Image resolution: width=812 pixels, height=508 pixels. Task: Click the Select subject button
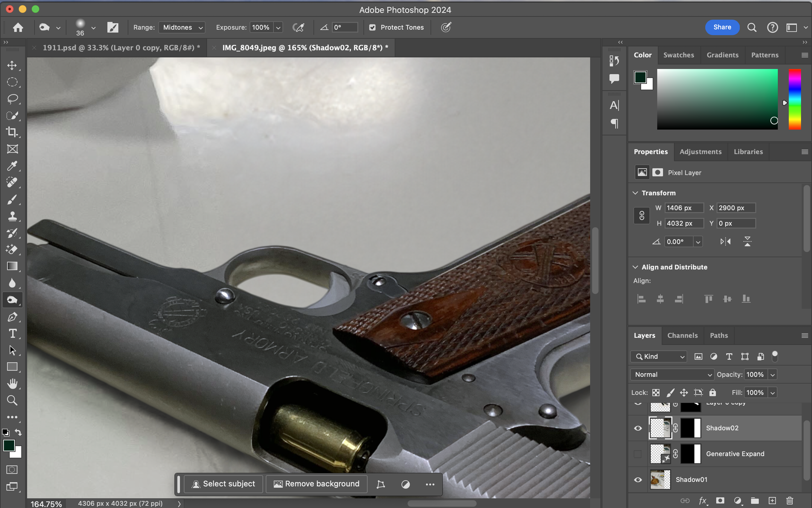coord(223,484)
